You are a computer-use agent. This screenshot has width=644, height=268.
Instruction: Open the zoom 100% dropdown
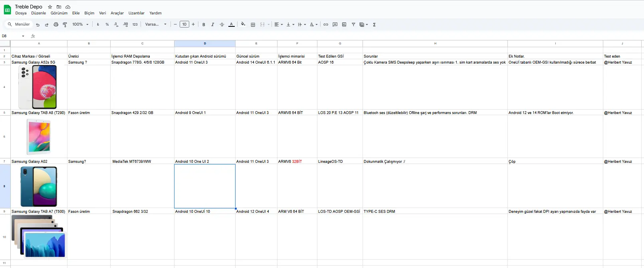click(80, 24)
